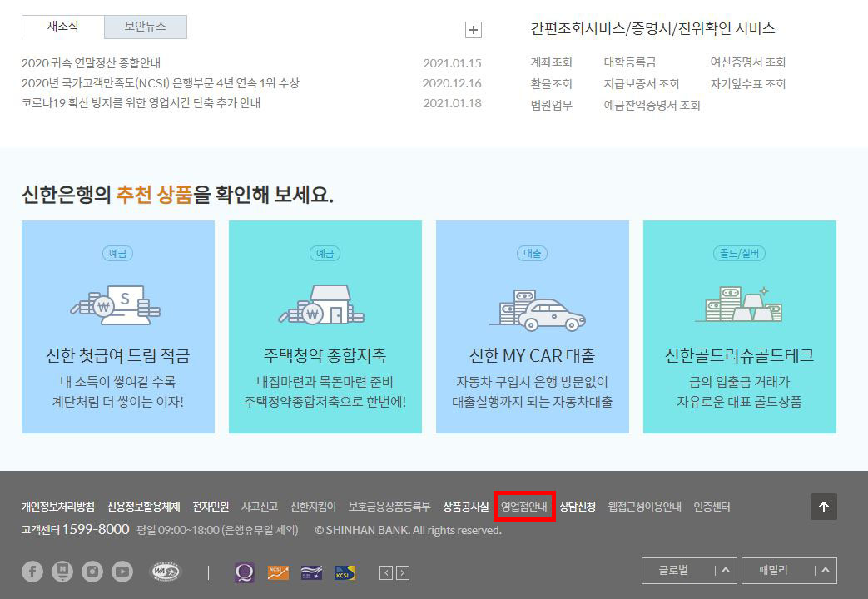Open the 대학등록금 service link

[630, 62]
